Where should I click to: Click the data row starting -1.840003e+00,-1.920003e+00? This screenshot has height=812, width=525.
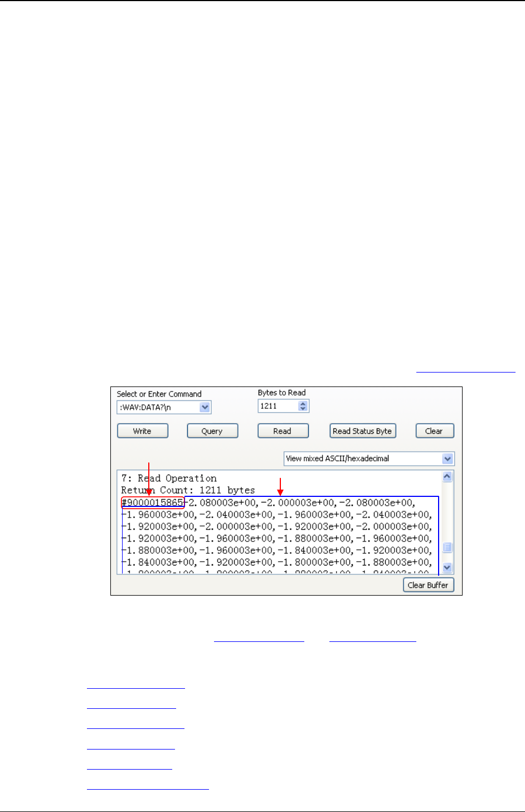tap(277, 562)
